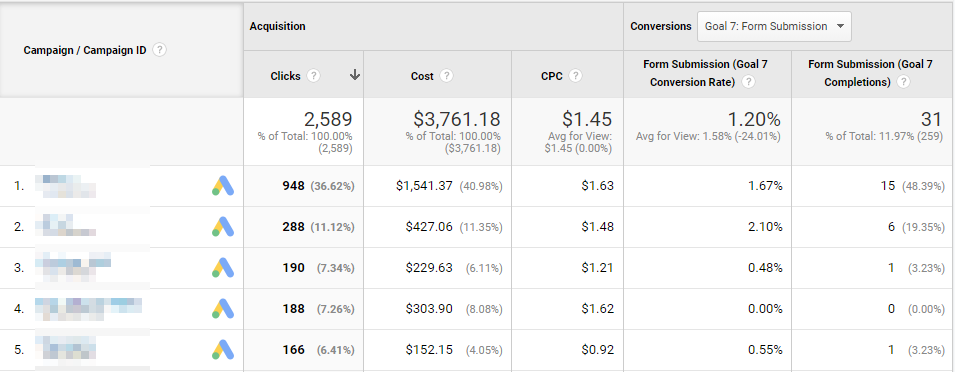Viewport: 955px width, 372px height.
Task: Click help icon beside Goal 7 Completions
Action: [x=903, y=82]
